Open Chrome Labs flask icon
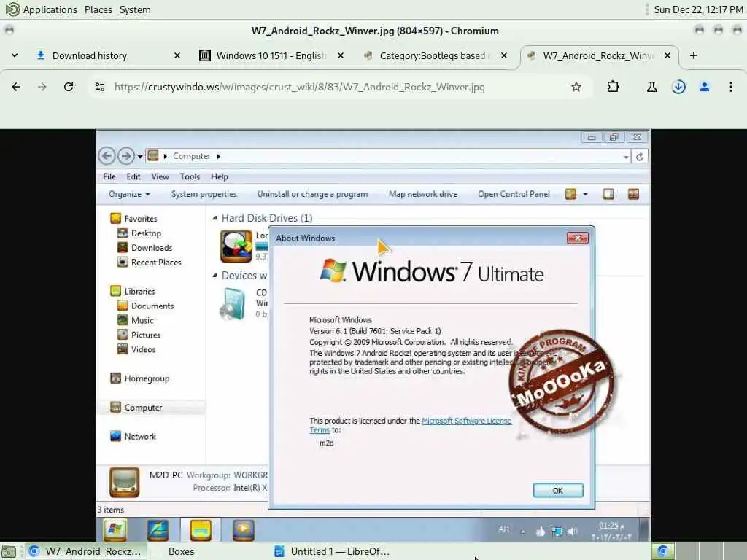Viewport: 747px width, 560px height. coord(651,87)
